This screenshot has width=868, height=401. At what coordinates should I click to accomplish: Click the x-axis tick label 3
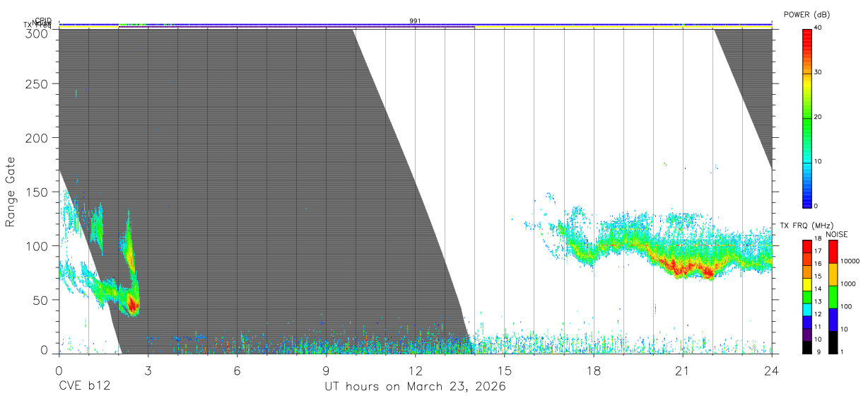(x=148, y=370)
